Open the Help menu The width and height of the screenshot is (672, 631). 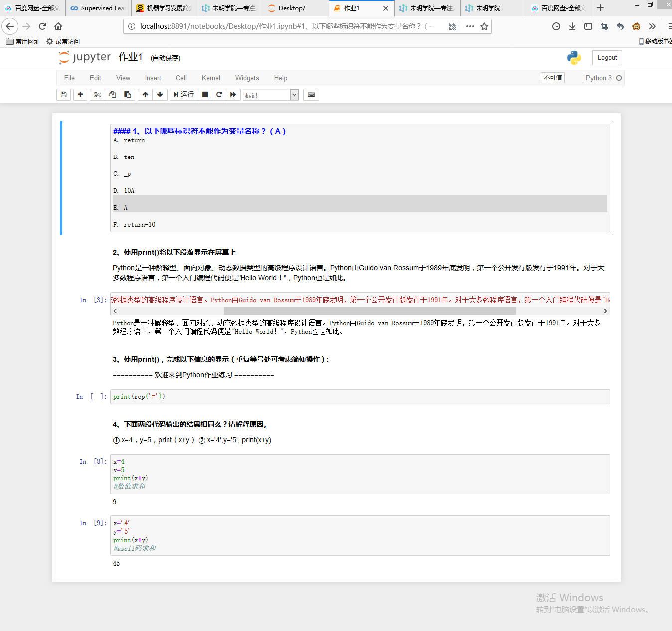(x=281, y=78)
